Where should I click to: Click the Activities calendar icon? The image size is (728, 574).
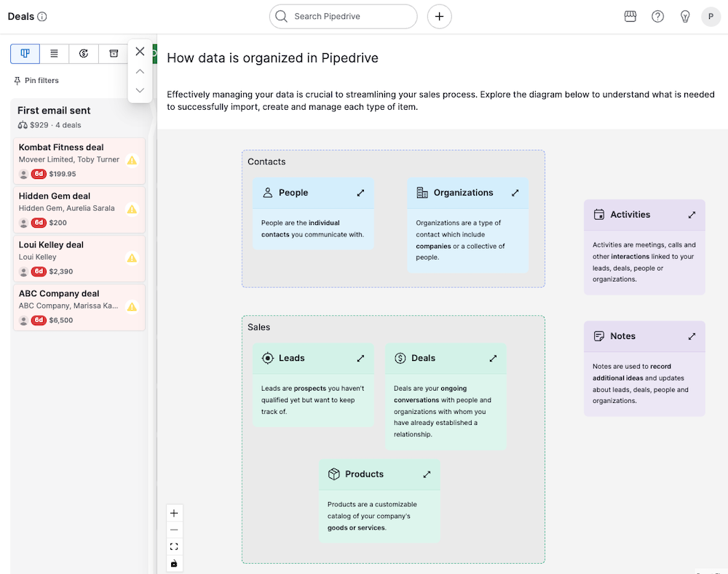pyautogui.click(x=599, y=215)
